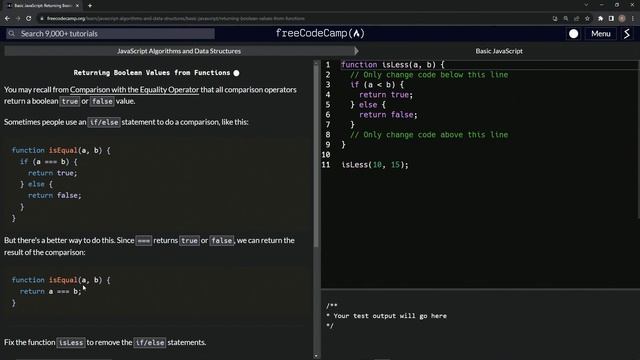Open JavaScript Algorithms and Data Structures breadcrumb
640x360 pixels.
coord(179,51)
